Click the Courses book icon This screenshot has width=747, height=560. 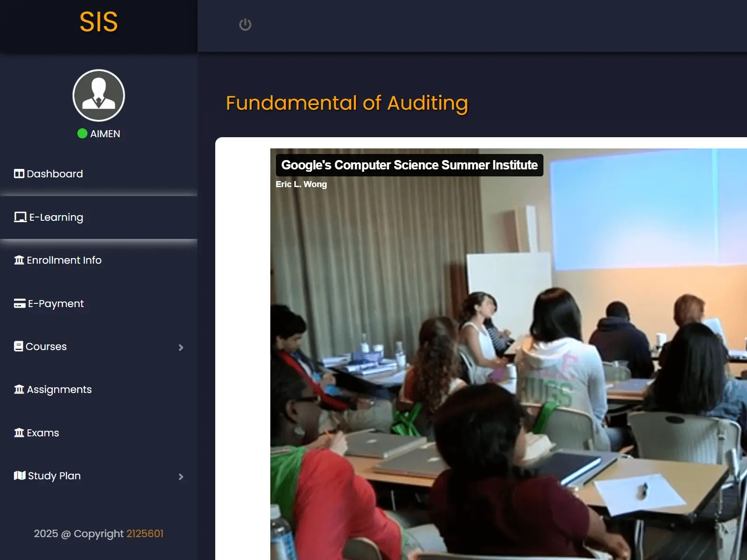click(19, 346)
